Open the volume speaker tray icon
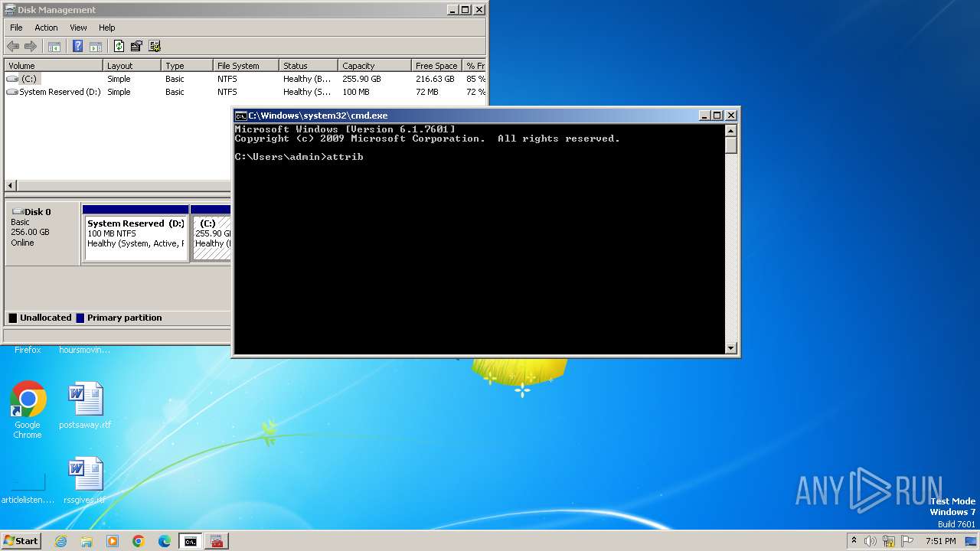 coord(871,541)
